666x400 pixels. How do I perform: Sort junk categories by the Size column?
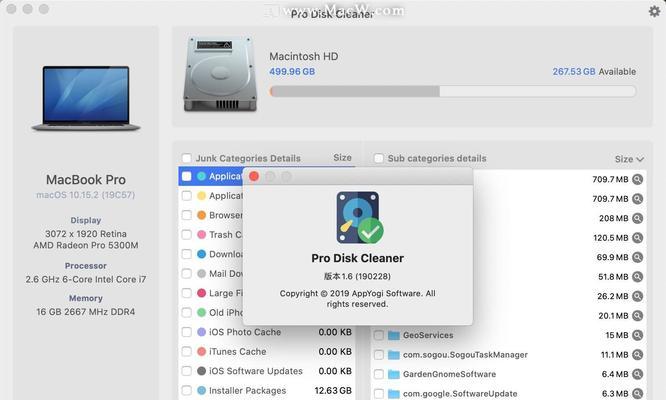[342, 158]
